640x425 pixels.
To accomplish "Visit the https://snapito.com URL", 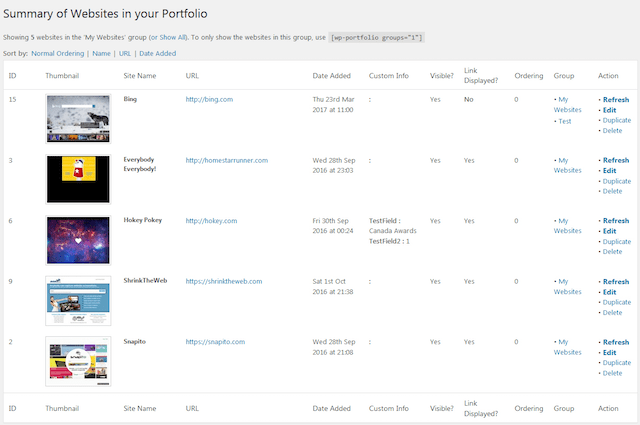I will 215,342.
